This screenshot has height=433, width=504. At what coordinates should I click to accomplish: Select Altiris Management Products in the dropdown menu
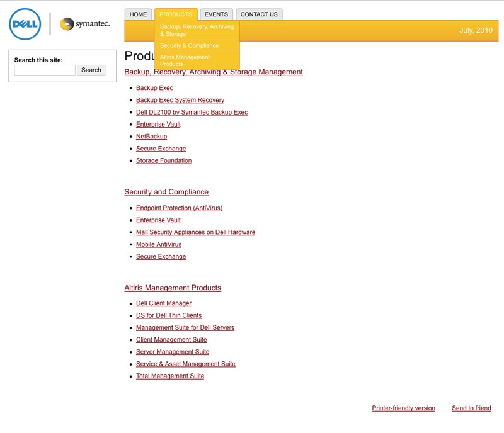(197, 60)
